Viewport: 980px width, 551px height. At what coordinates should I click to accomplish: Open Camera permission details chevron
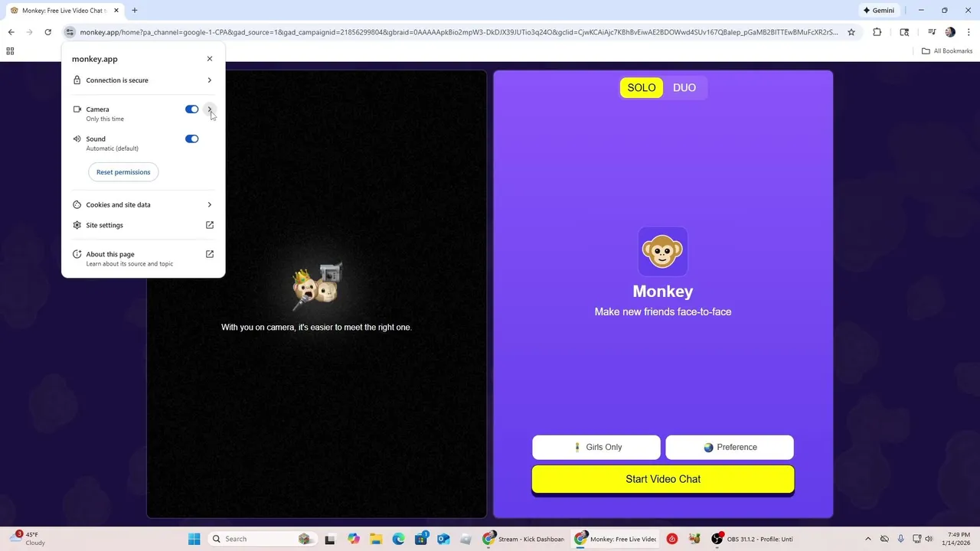pos(210,109)
